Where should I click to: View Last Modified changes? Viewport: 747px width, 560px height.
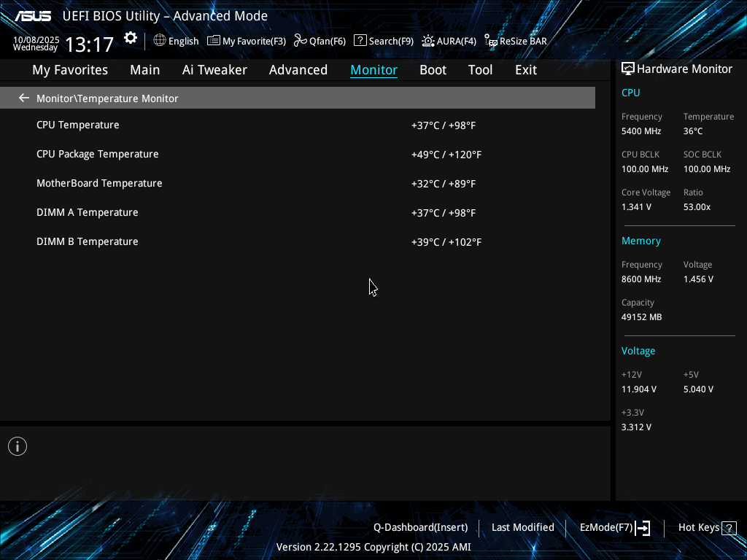[522, 527]
